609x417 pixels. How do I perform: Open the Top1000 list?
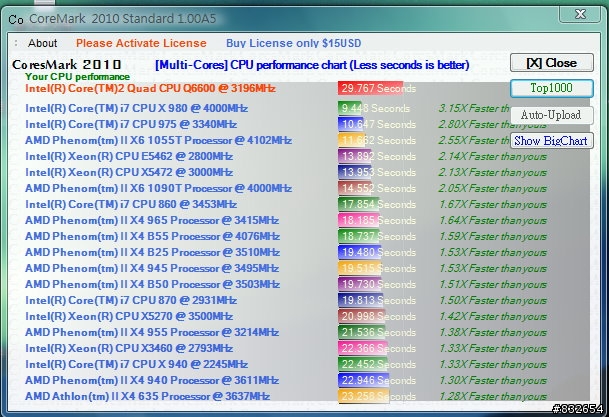coord(552,88)
